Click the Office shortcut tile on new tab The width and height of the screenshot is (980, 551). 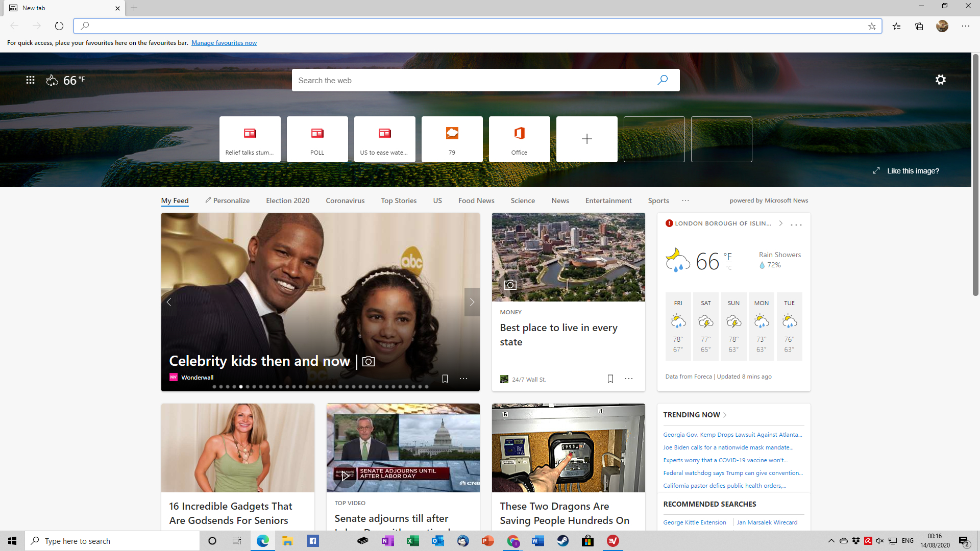(x=519, y=139)
